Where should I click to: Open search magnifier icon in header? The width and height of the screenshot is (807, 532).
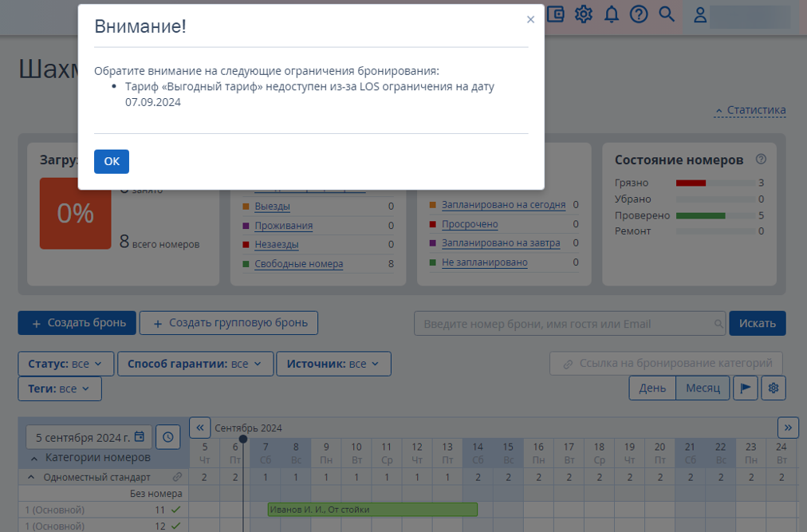coord(667,14)
